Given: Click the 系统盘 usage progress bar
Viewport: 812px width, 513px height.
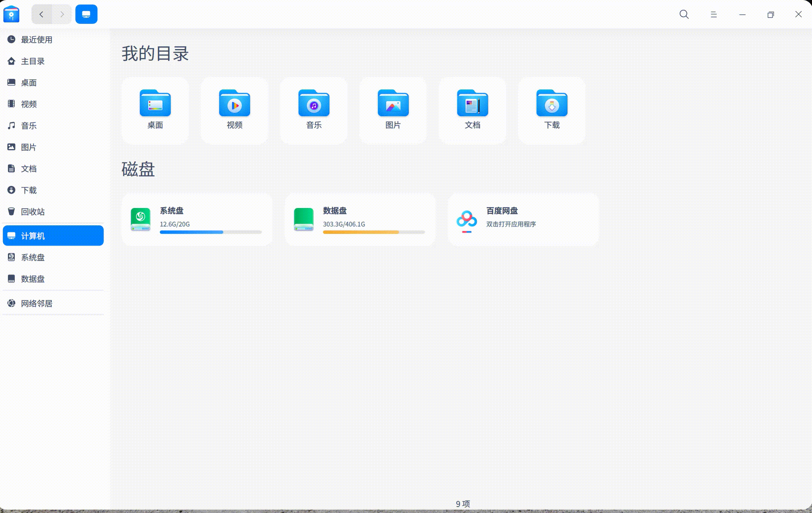Looking at the screenshot, I should point(211,232).
